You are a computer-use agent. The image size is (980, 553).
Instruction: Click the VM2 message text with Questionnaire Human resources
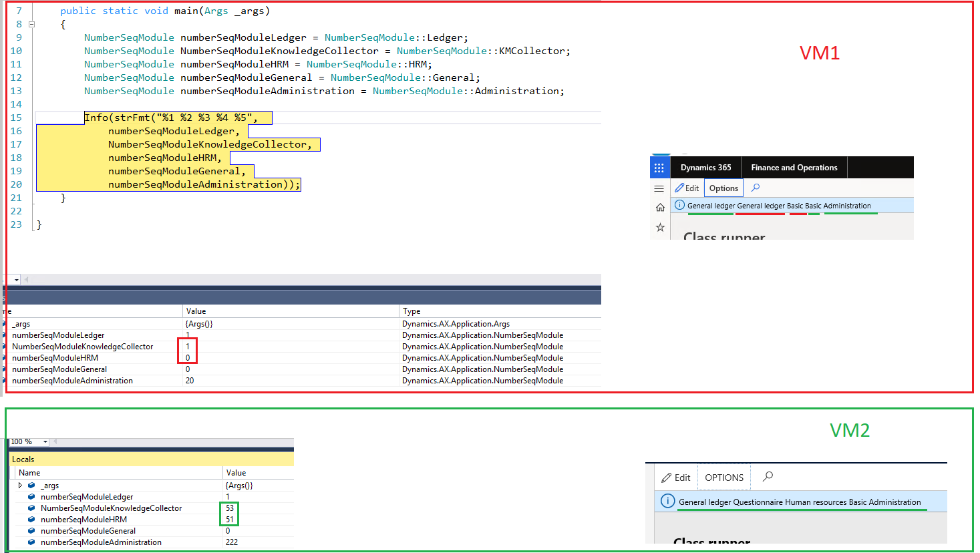(800, 502)
